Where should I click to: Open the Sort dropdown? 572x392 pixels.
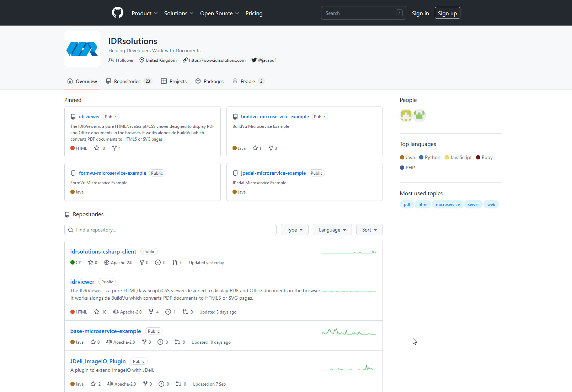[369, 229]
